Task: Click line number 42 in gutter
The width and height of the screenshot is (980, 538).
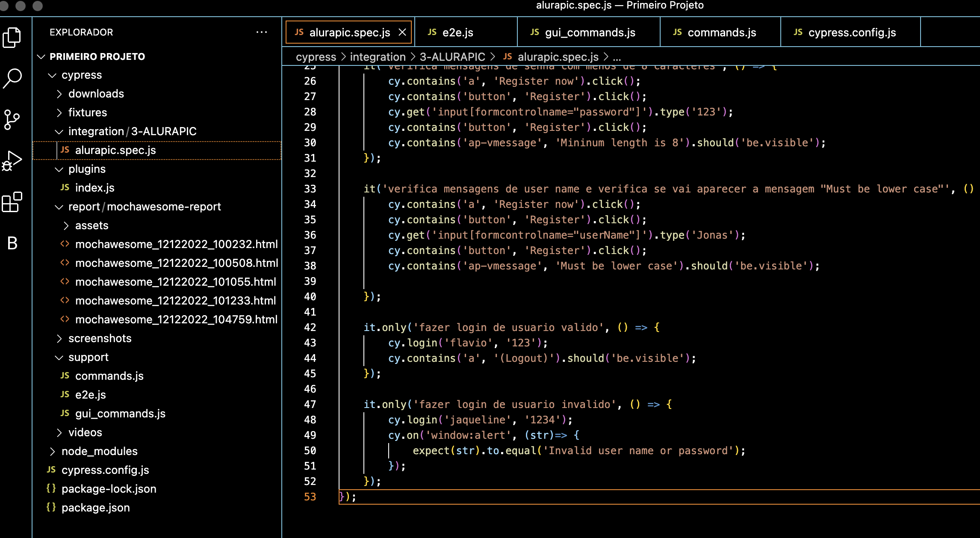Action: point(310,328)
